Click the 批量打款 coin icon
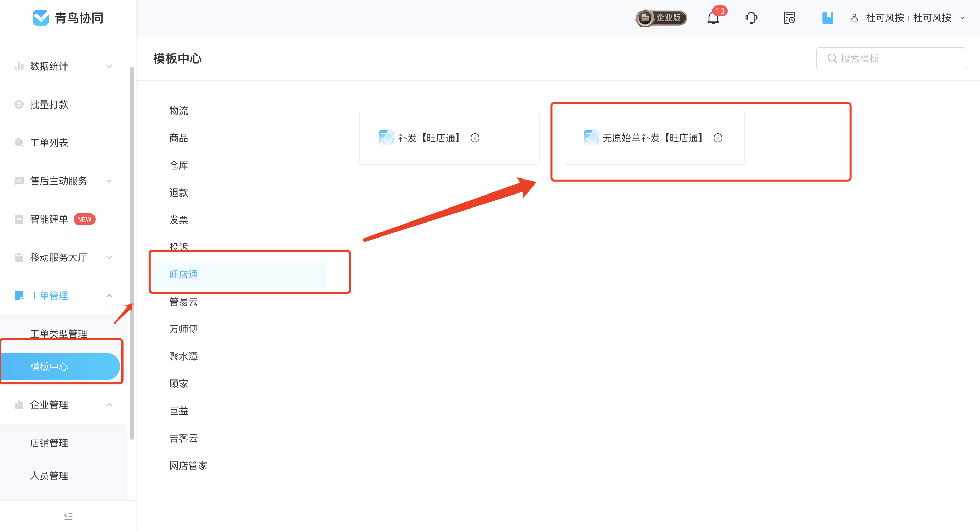This screenshot has width=980, height=531. coord(19,104)
